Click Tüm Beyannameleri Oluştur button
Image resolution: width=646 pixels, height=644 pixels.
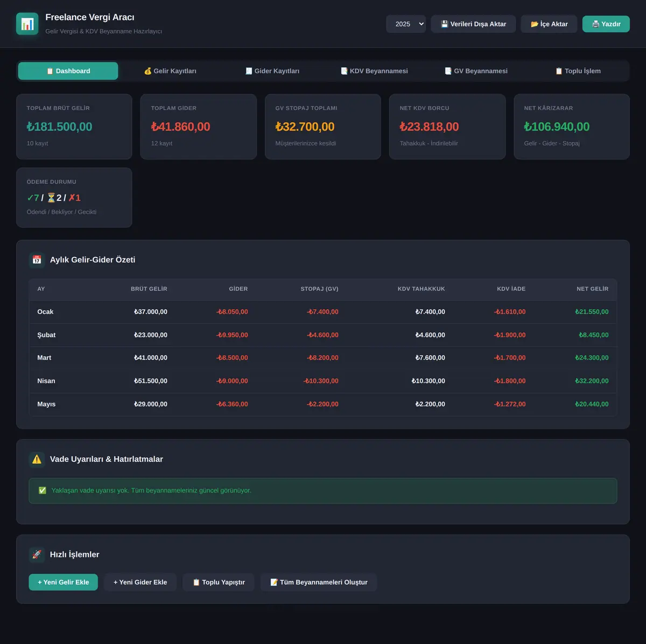click(319, 582)
